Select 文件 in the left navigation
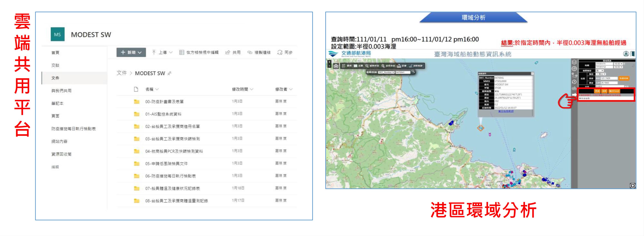 (x=55, y=78)
